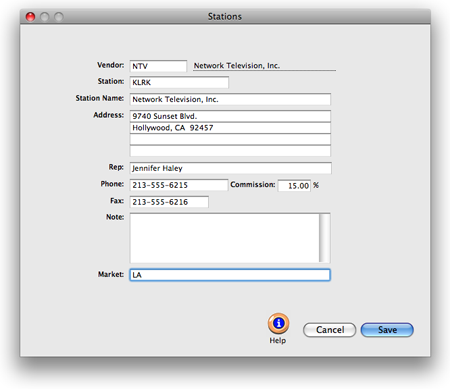
Task: Click the empty third address line
Action: [x=230, y=139]
